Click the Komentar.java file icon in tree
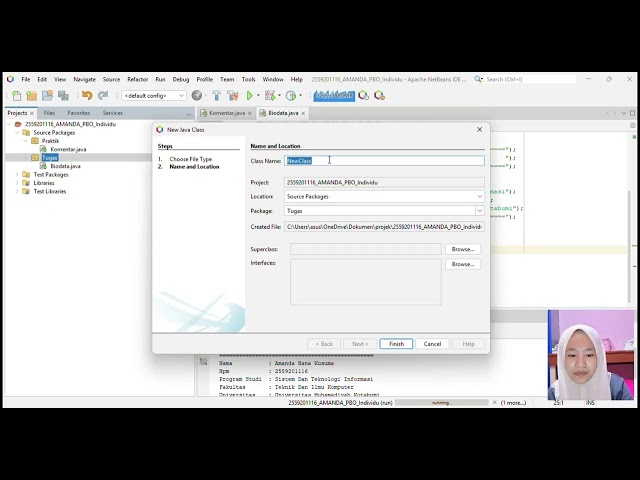The width and height of the screenshot is (640, 480). point(43,149)
